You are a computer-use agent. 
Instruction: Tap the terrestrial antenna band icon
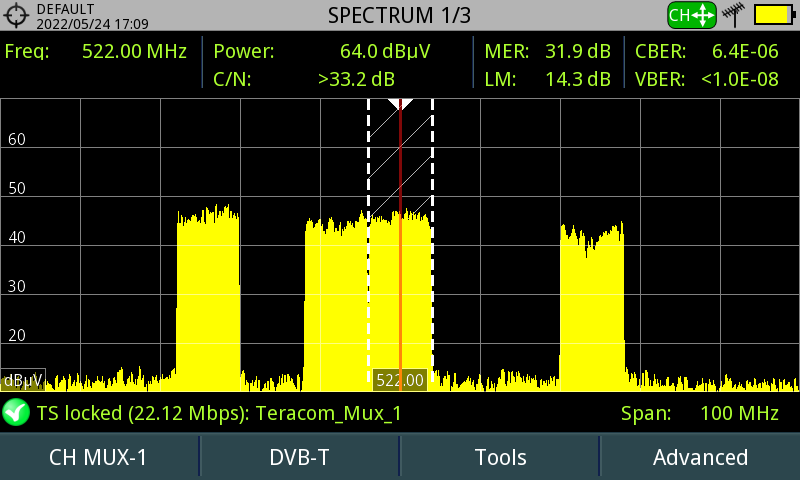click(734, 15)
